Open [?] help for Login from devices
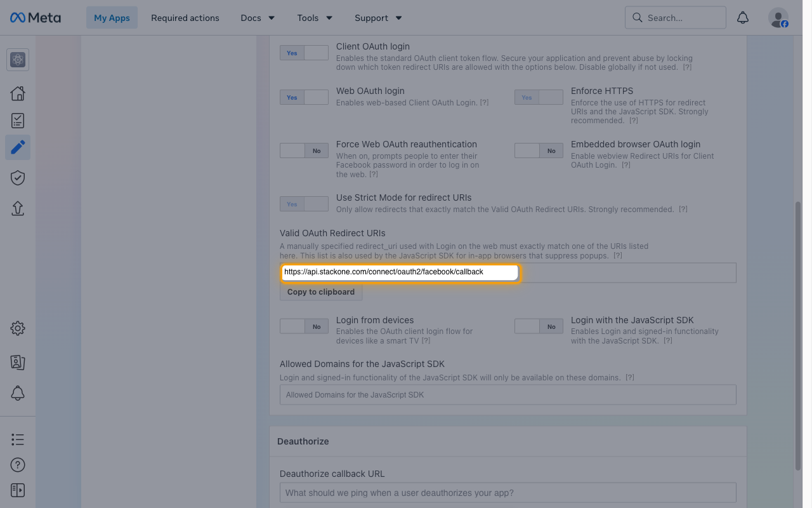This screenshot has height=508, width=812. (426, 340)
